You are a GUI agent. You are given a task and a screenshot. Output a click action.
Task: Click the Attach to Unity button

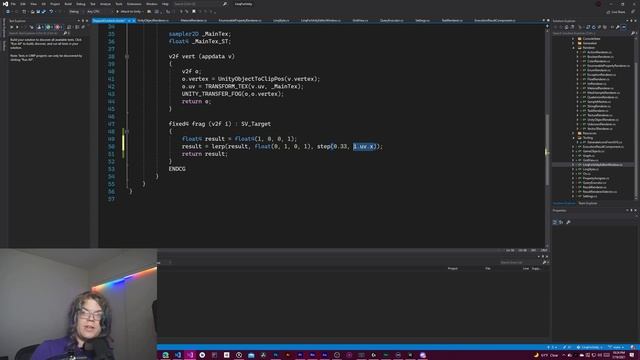(x=129, y=11)
